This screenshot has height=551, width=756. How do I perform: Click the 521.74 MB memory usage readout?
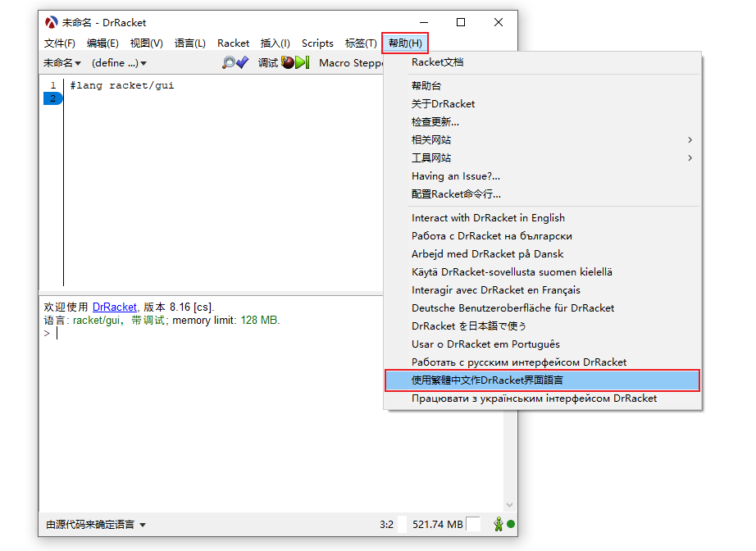(x=437, y=525)
